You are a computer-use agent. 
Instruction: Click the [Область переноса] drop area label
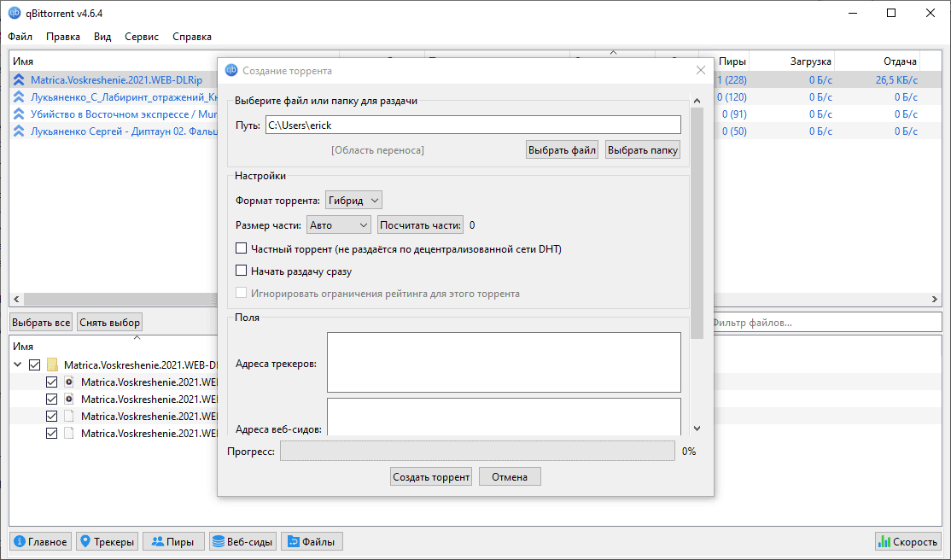[x=377, y=150]
